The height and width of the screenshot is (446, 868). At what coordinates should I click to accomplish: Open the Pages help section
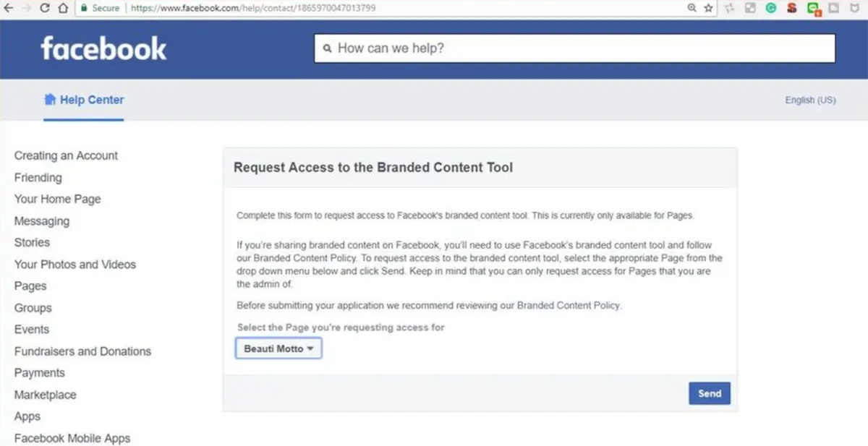point(30,286)
